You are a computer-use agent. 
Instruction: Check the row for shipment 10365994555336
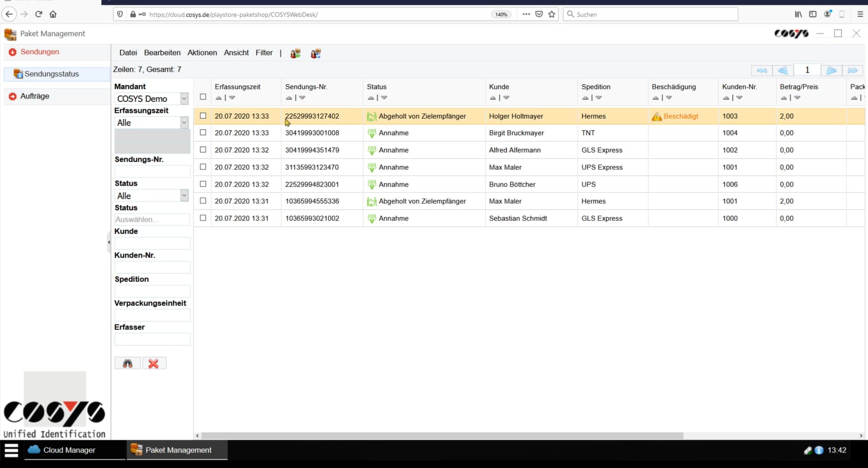click(203, 201)
